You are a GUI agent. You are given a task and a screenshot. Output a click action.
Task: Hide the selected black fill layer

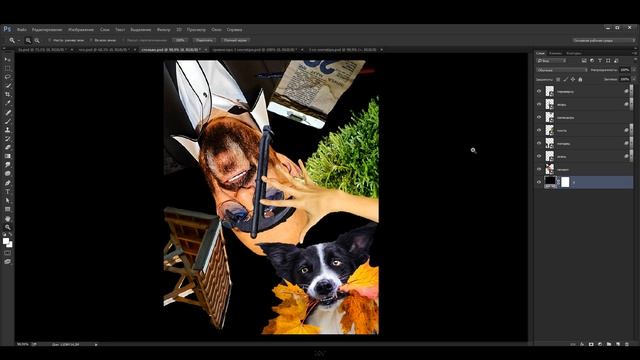point(539,182)
